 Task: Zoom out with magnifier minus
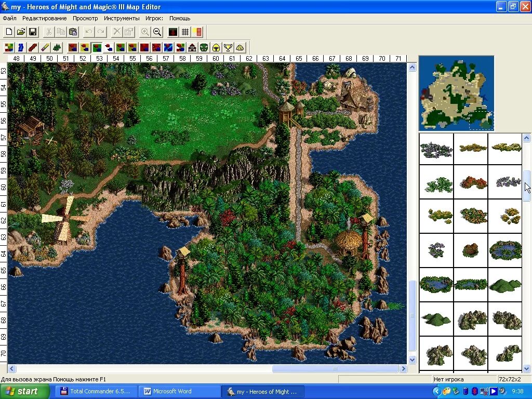coord(157,32)
